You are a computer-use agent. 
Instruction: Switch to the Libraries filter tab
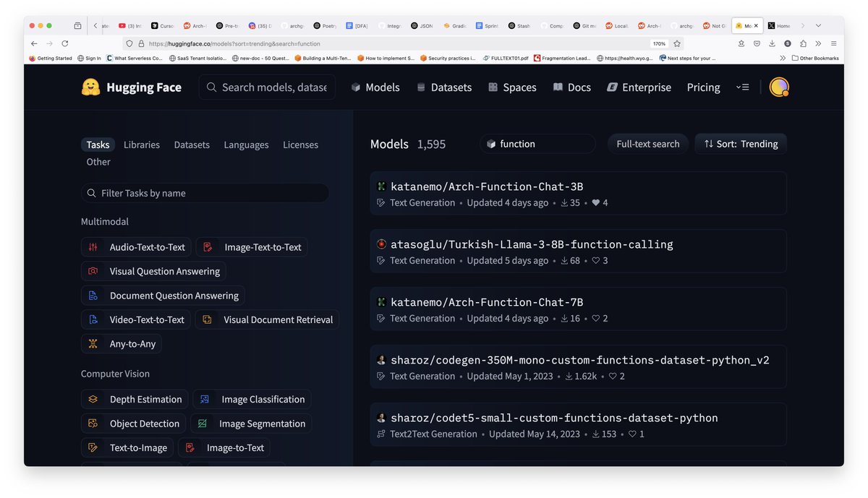[142, 145]
